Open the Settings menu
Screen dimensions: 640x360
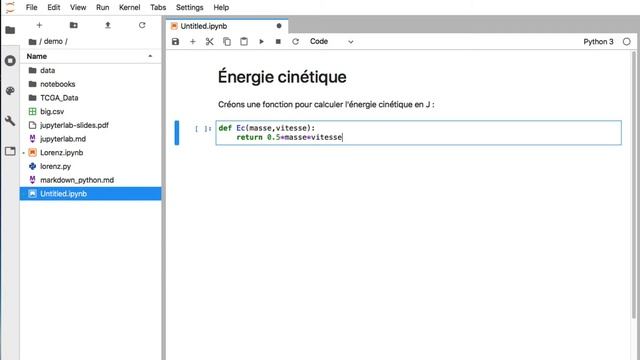click(x=189, y=7)
